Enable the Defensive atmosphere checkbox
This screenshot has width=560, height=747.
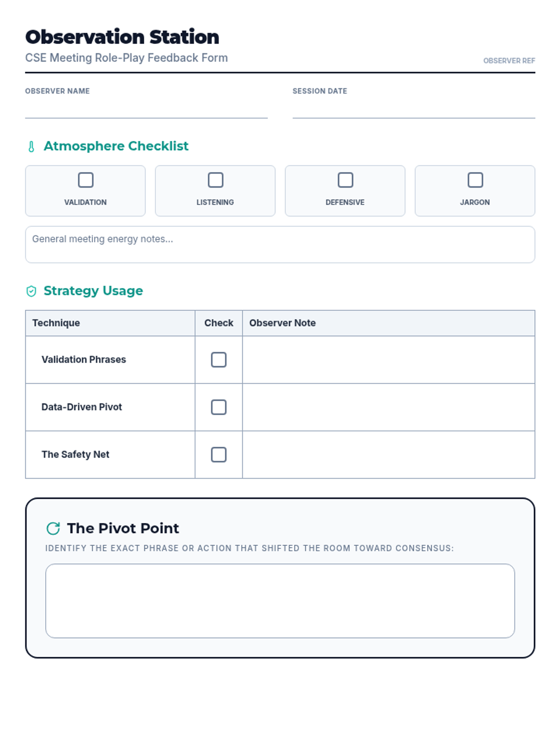(345, 180)
